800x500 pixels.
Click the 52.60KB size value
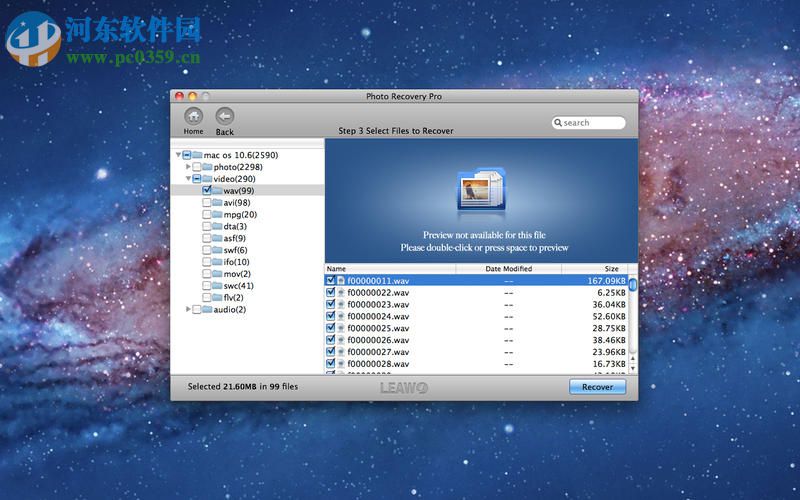coord(609,316)
